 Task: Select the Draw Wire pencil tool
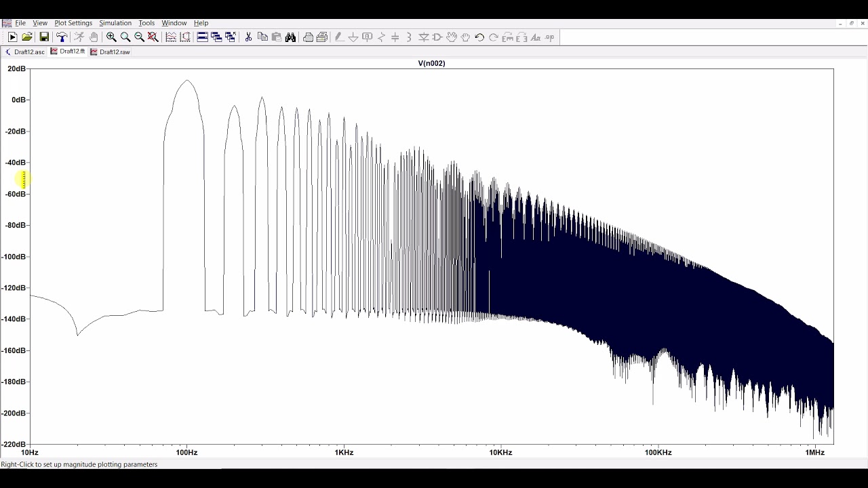[x=338, y=37]
